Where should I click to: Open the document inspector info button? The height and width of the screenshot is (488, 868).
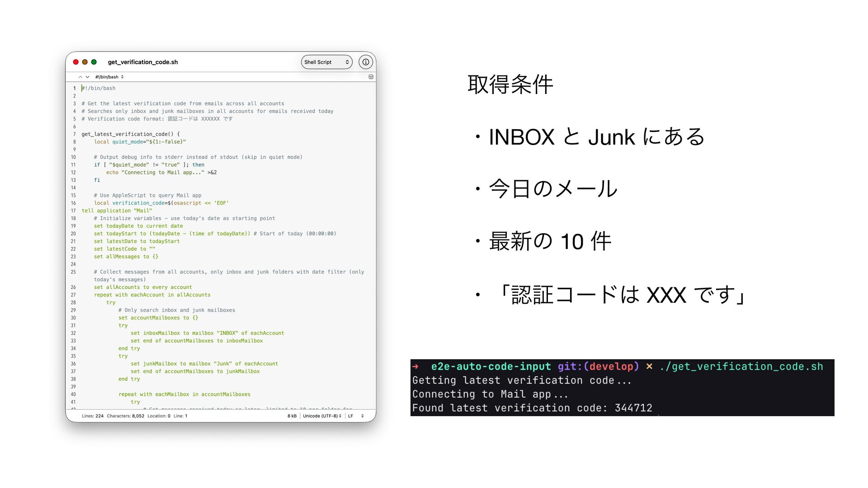[x=365, y=62]
